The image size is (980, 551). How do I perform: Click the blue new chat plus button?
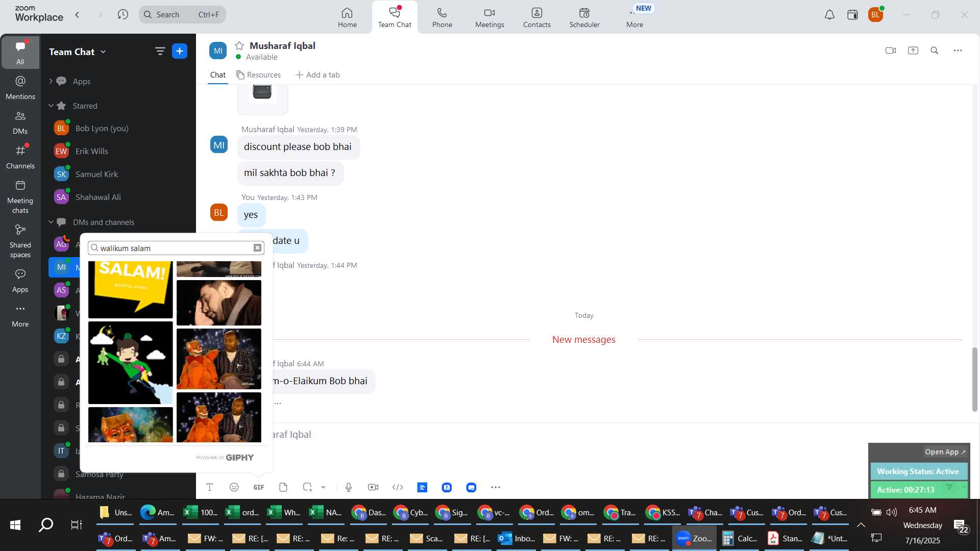[180, 51]
